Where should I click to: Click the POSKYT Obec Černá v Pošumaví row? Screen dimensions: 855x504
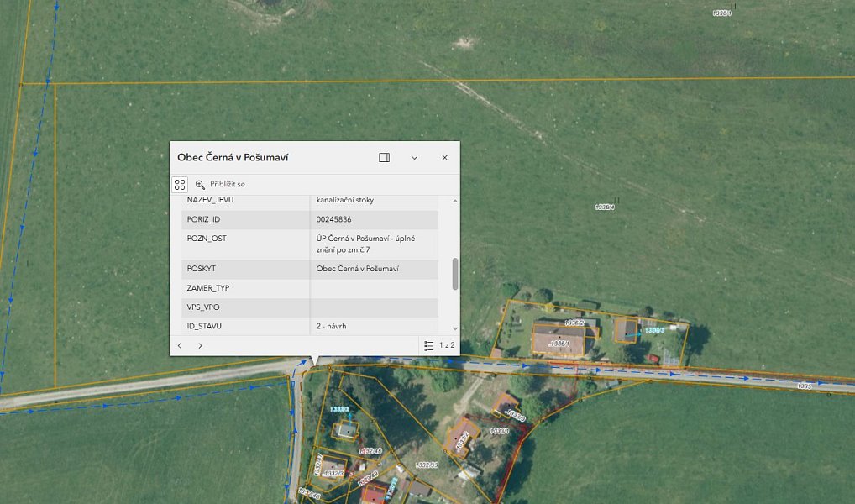point(310,269)
